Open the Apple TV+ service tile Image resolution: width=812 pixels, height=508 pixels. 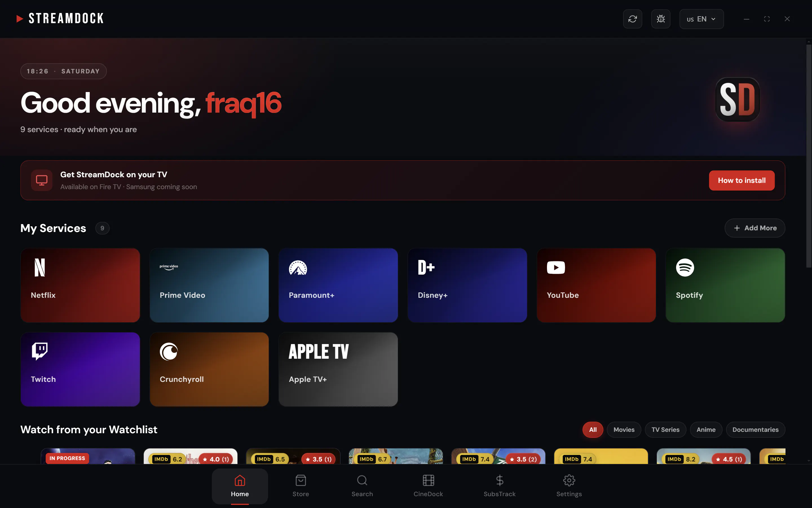(x=338, y=369)
